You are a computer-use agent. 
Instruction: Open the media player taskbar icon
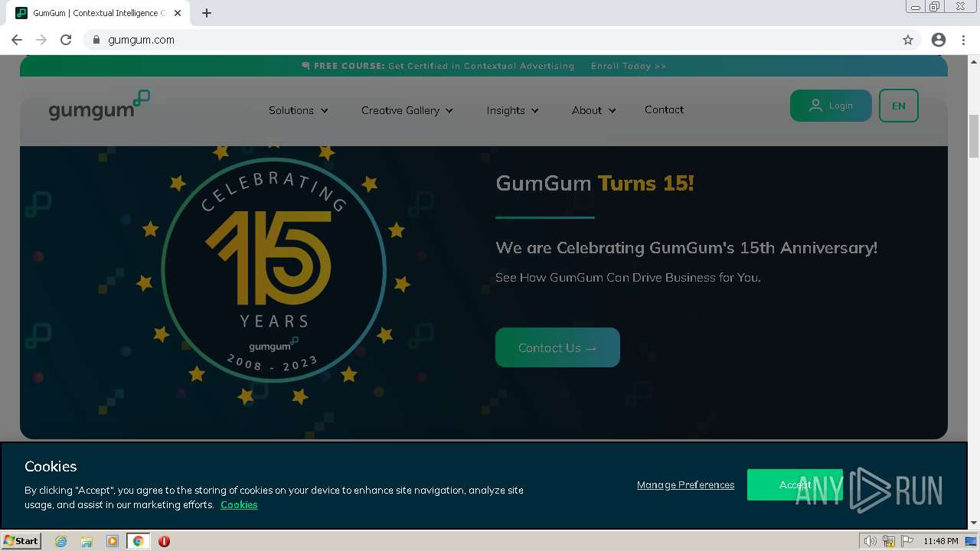pos(113,541)
